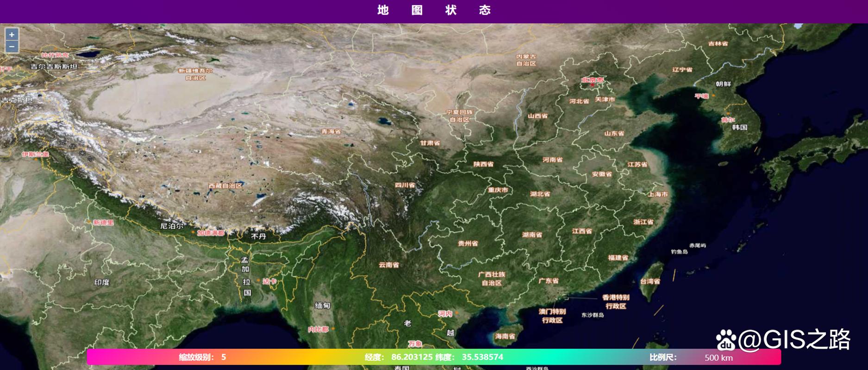Click the 山西省 map label
The width and height of the screenshot is (868, 370).
click(x=537, y=116)
